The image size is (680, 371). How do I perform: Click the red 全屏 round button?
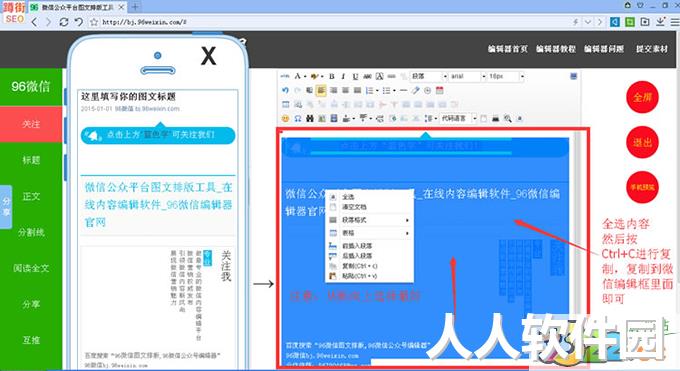(x=642, y=97)
